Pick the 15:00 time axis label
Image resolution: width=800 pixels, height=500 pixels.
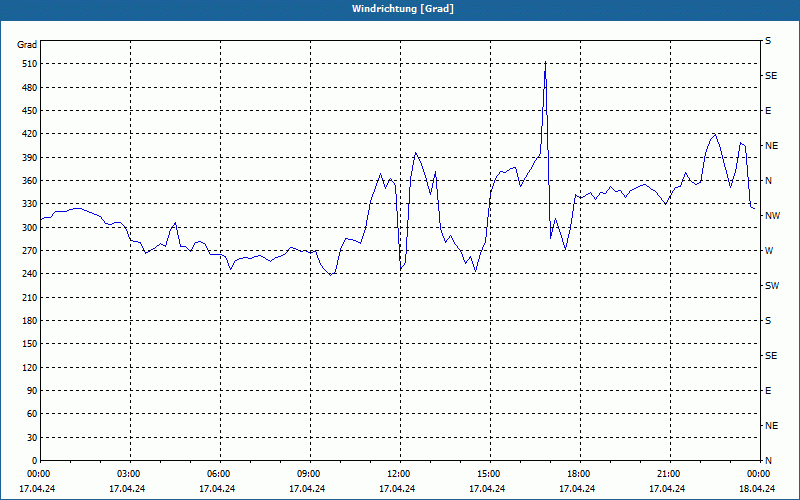490,474
